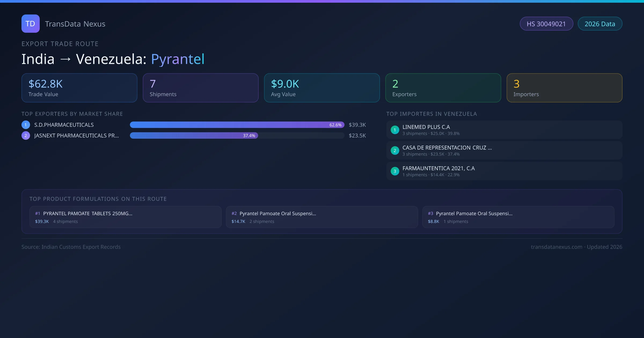The height and width of the screenshot is (338, 644).
Task: Open PYRANTEL PAMOATE TABLETS 250MG formulation card
Action: (125, 217)
